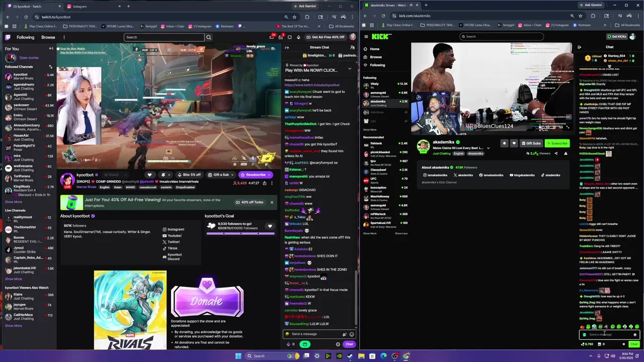Click akademiks notification bell on Kick
644x362 pixels.
504,143
